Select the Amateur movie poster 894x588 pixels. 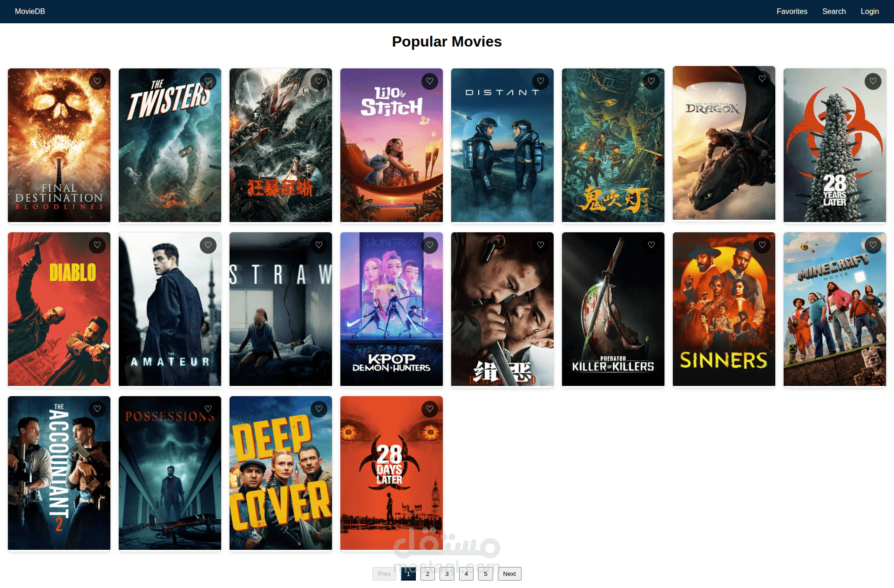[x=170, y=309]
